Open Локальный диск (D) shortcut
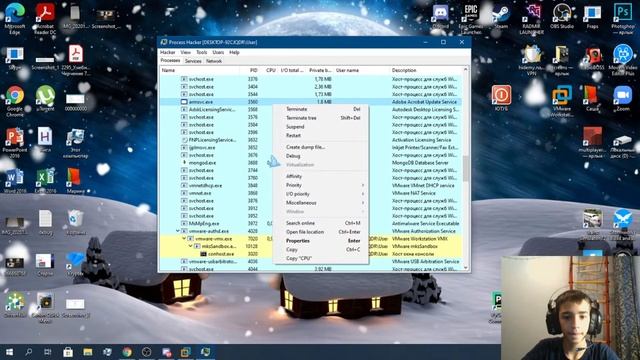 click(x=623, y=147)
